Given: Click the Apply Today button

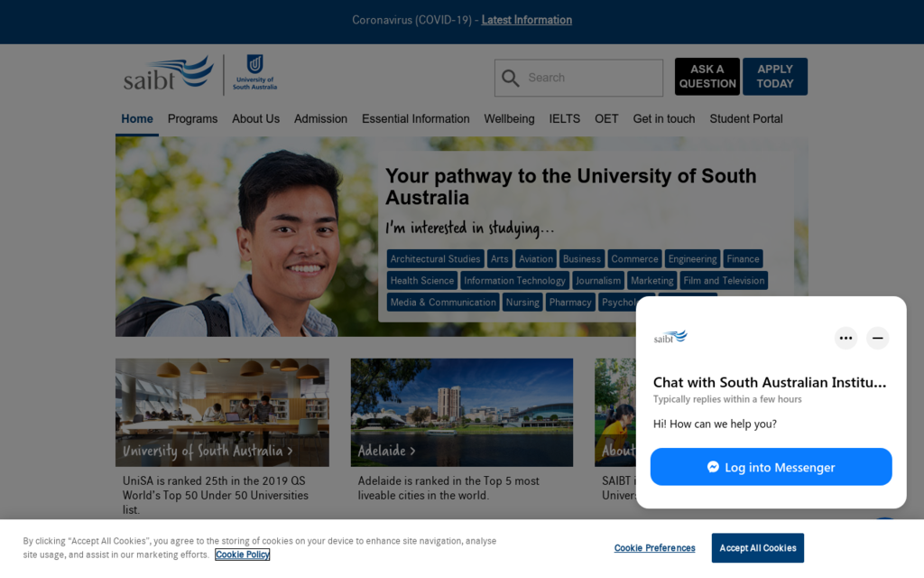Looking at the screenshot, I should (x=774, y=76).
